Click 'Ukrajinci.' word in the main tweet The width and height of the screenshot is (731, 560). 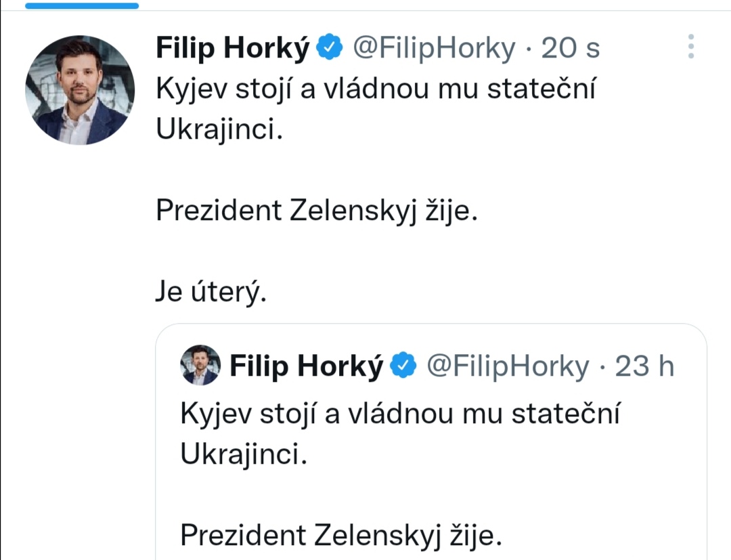218,130
